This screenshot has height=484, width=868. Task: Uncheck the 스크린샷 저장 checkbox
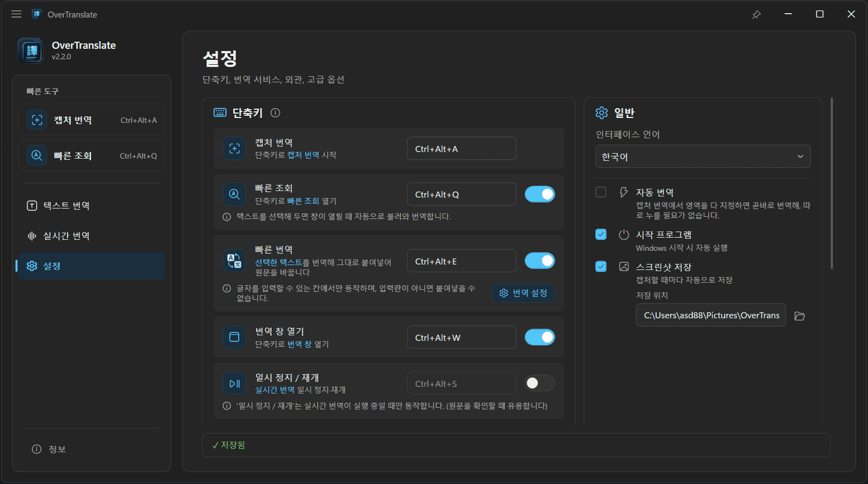(601, 267)
